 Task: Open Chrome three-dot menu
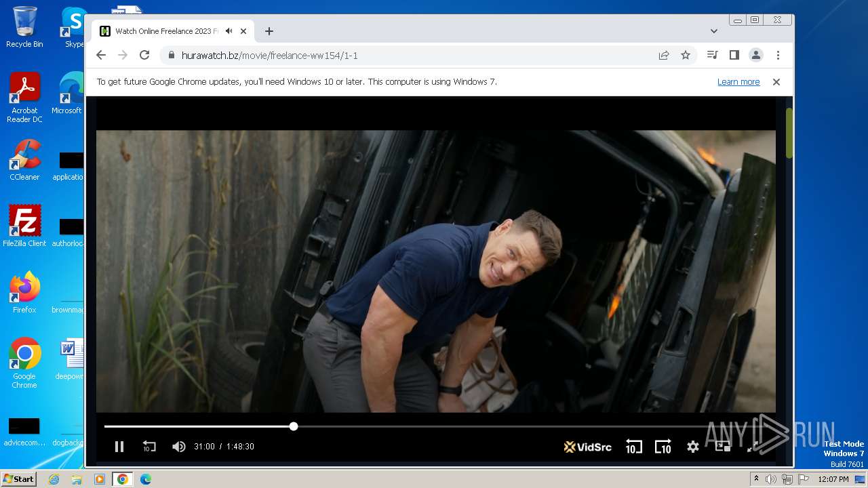(778, 56)
